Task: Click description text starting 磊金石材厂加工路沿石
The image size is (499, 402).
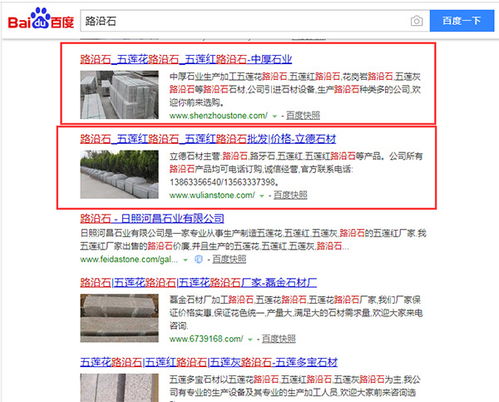Action: click(x=296, y=313)
